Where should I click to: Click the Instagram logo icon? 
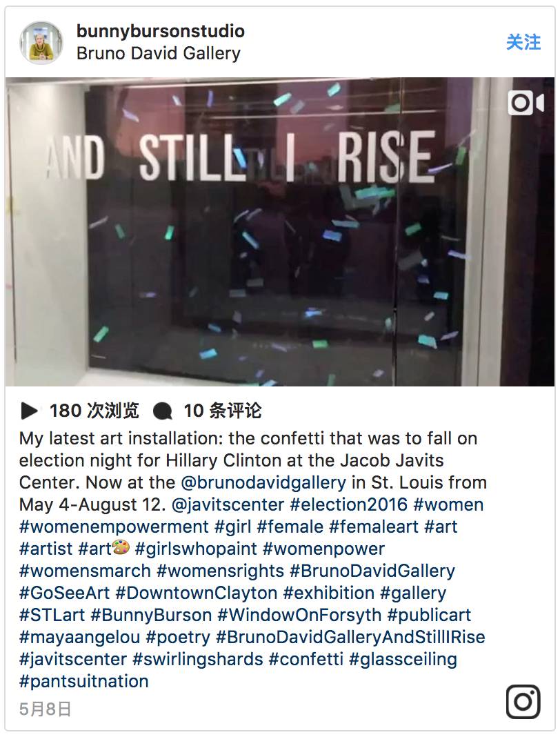[x=523, y=702]
